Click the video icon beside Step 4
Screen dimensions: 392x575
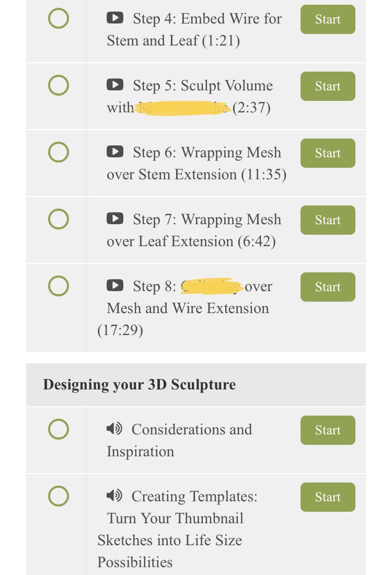[115, 17]
